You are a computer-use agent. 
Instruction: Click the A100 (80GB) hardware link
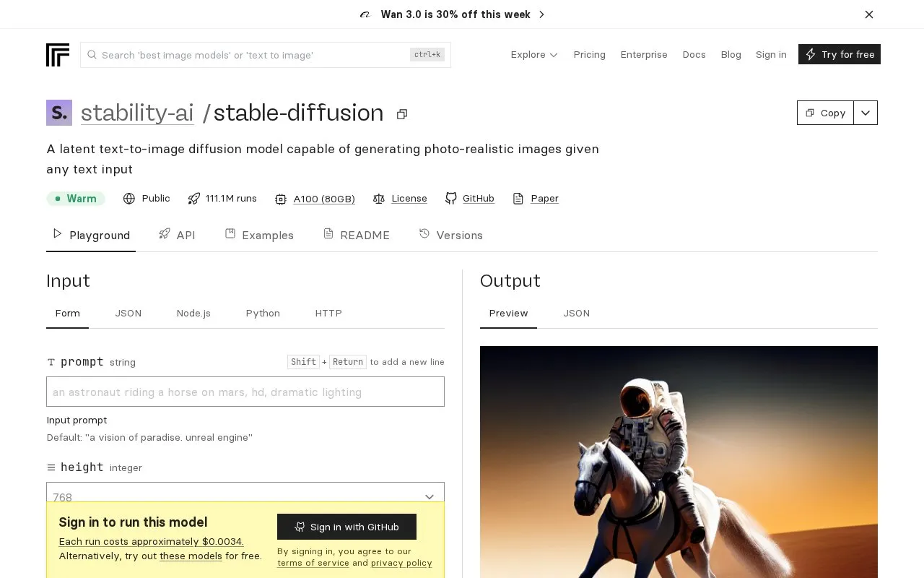coord(324,199)
